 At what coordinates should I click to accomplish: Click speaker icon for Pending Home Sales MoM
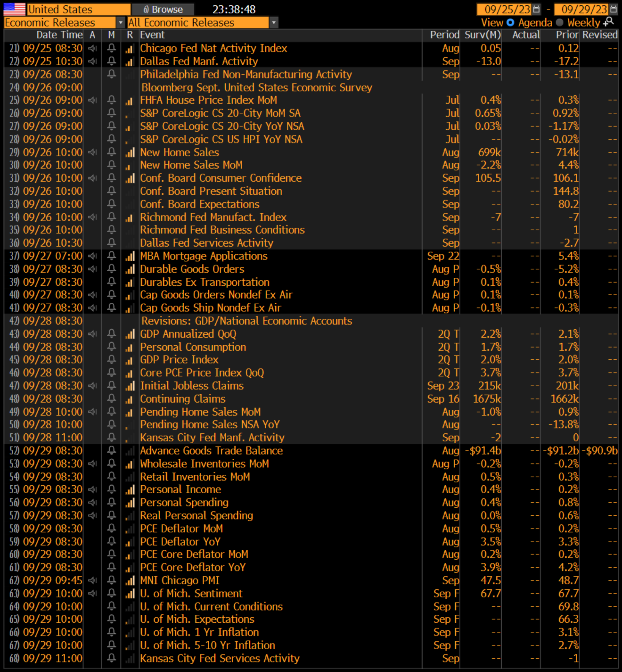point(92,412)
